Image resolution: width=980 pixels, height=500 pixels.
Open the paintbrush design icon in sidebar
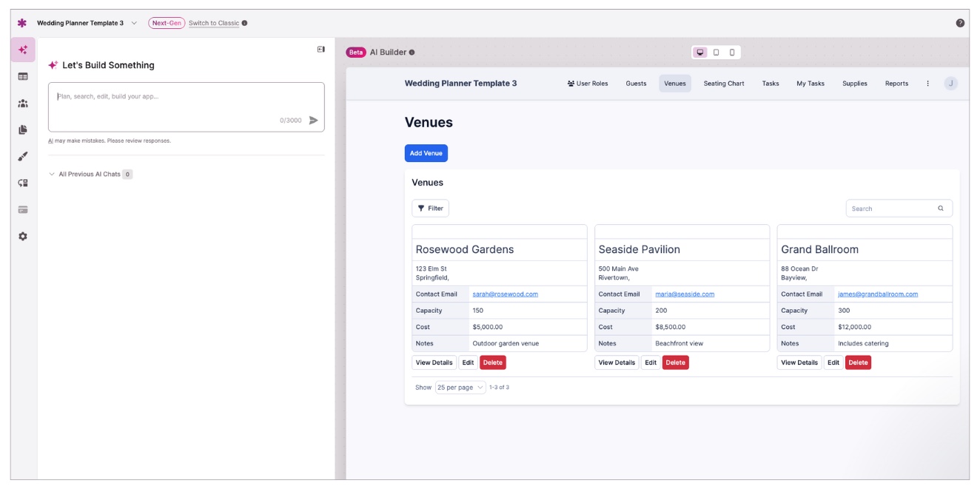(23, 157)
